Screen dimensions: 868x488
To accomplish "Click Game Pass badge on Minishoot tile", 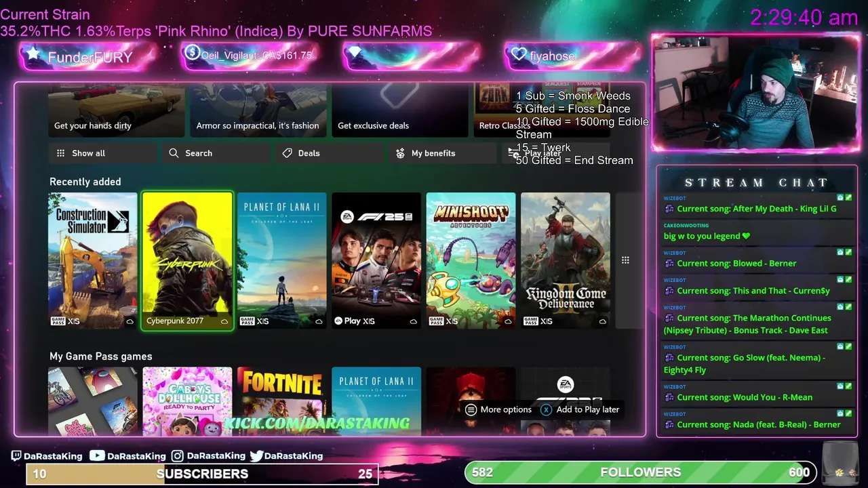I will click(436, 321).
